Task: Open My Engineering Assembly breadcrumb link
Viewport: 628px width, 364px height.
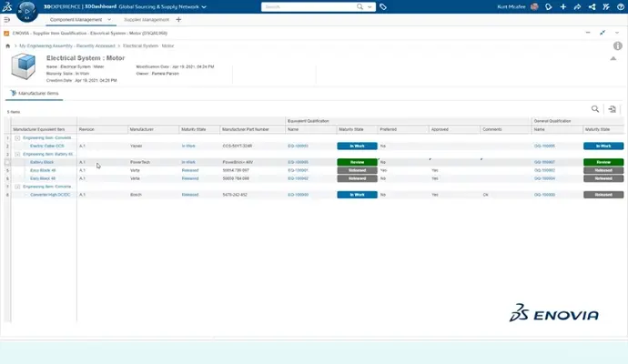Action: click(x=67, y=46)
